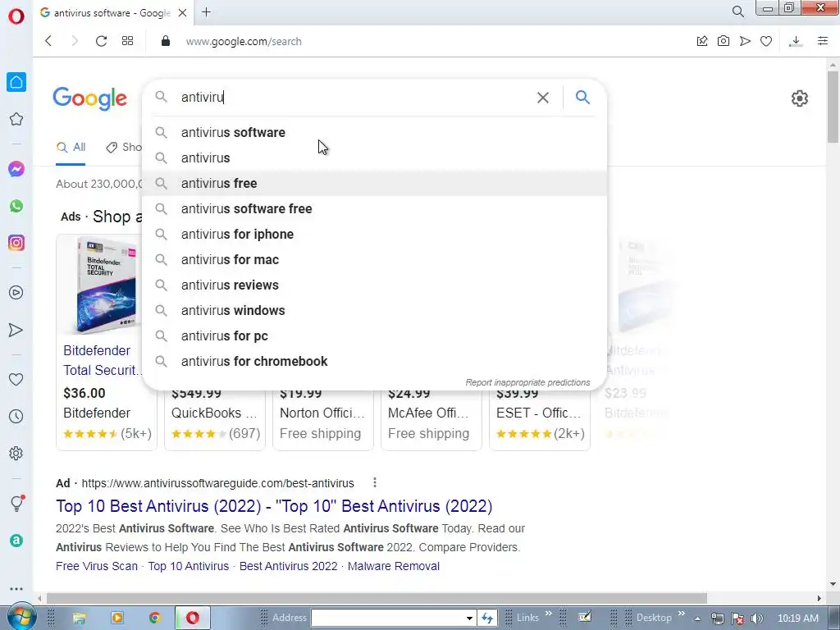The image size is (840, 630).
Task: Open green 'a' sidebar extension
Action: (16, 541)
